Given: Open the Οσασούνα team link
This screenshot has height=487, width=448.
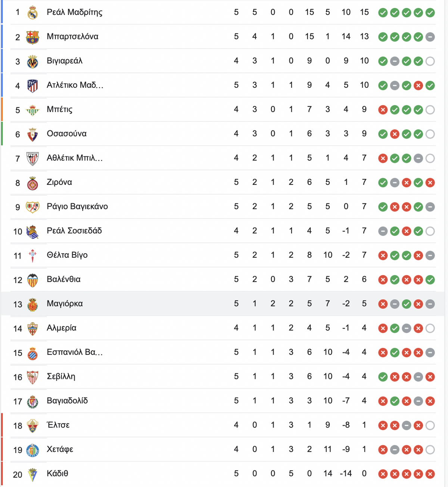Looking at the screenshot, I should pyautogui.click(x=66, y=134).
